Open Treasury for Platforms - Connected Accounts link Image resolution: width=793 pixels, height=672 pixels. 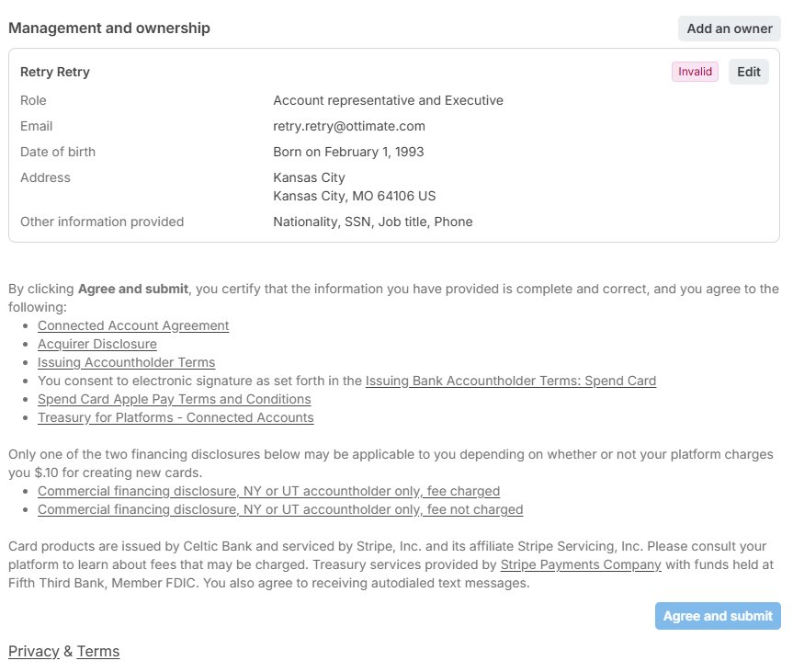[x=176, y=417]
